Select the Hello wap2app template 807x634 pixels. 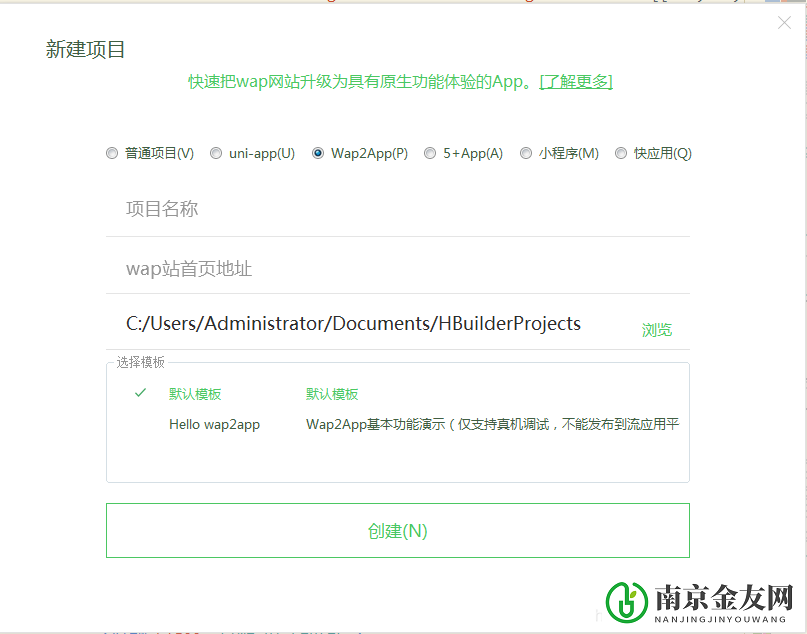tap(214, 424)
